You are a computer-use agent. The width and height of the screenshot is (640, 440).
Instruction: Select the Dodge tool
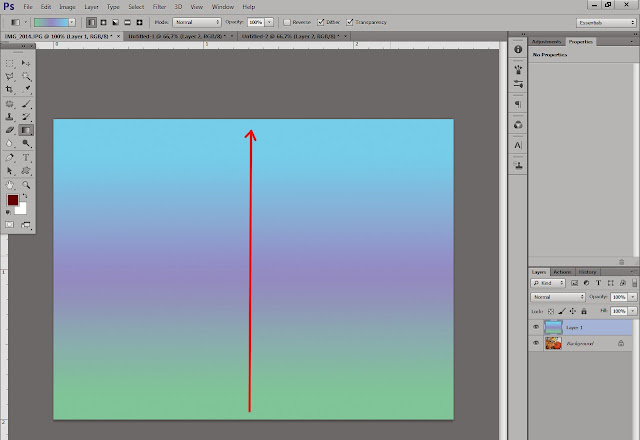[x=26, y=143]
